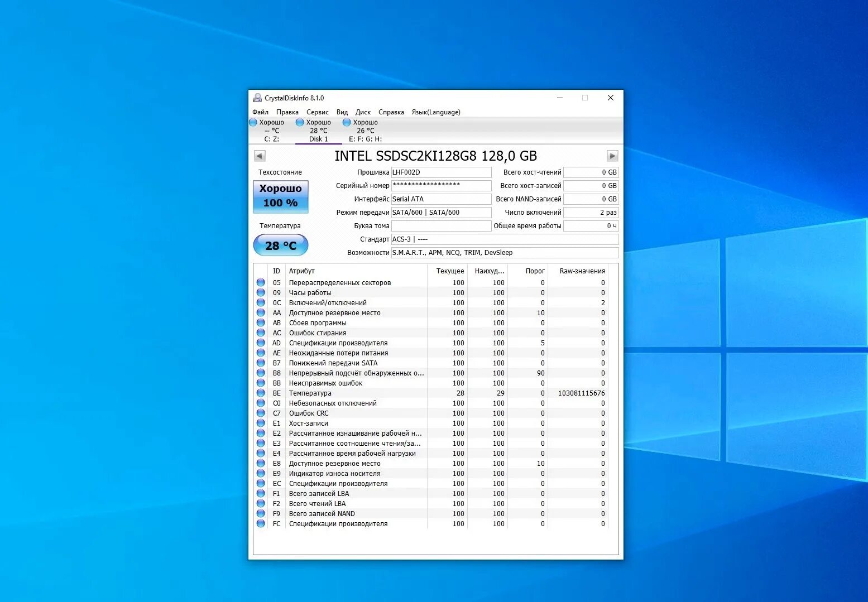Go to previous disk with left arrow
This screenshot has width=868, height=602.
click(260, 156)
